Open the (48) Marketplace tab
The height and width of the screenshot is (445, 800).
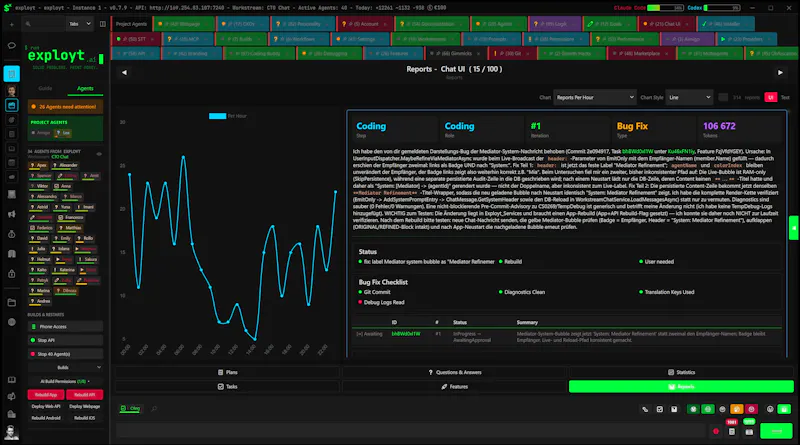(x=640, y=54)
